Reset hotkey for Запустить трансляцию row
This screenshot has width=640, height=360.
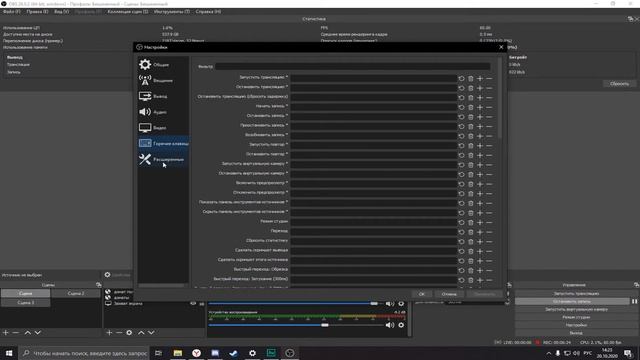point(461,78)
